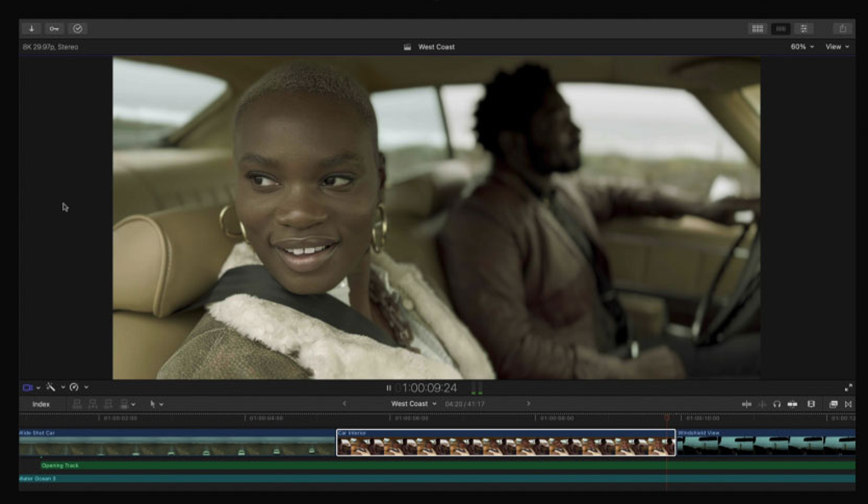Open the 60% zoom level dropdown
Viewport: 868px width, 504px height.
coord(802,47)
